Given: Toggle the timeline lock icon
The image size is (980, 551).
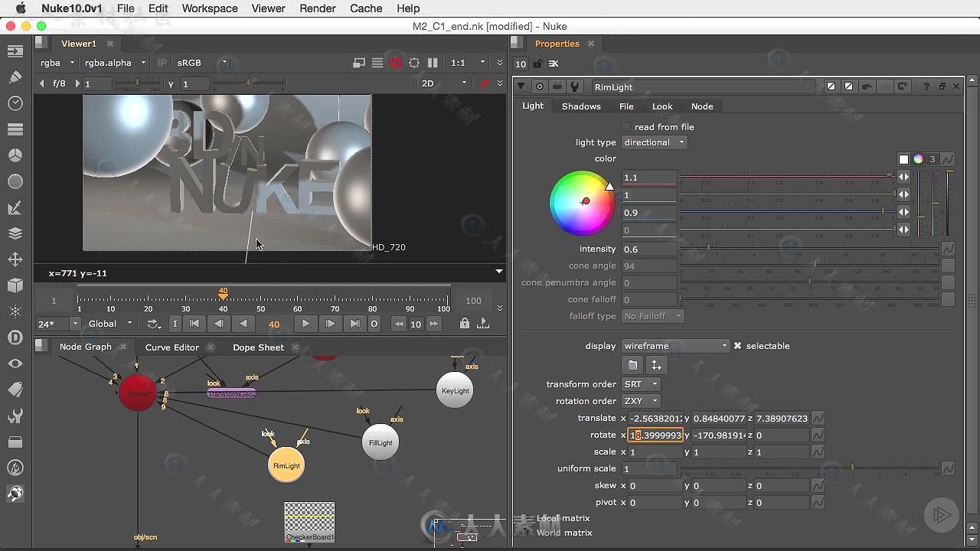Looking at the screenshot, I should point(464,324).
